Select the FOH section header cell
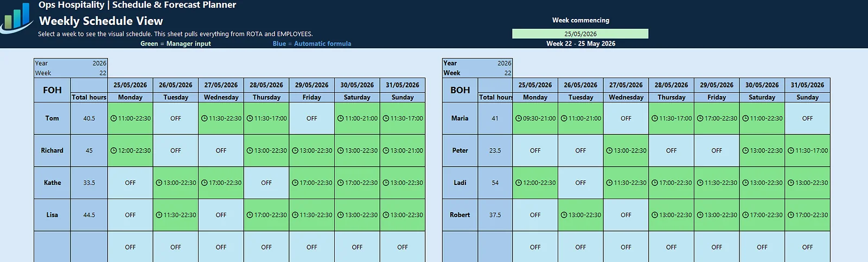 [x=52, y=90]
